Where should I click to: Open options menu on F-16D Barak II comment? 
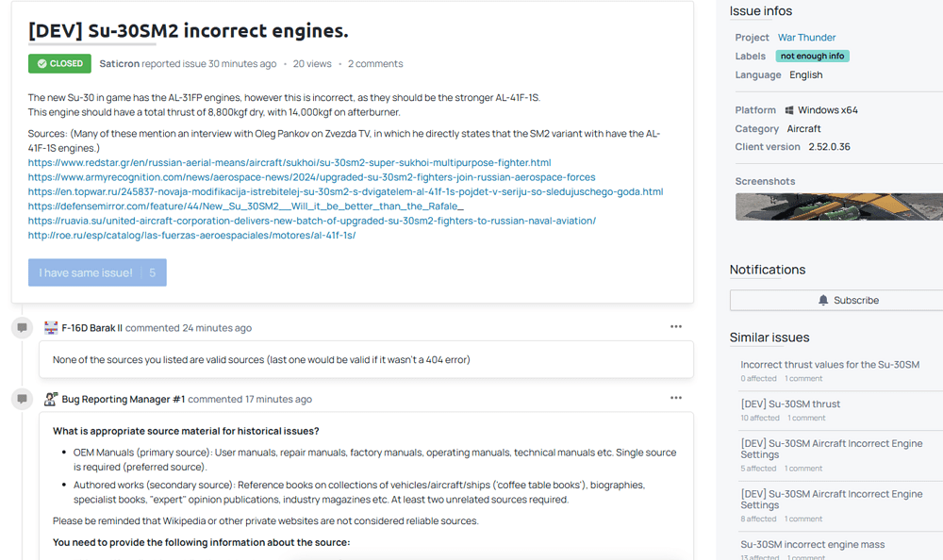(676, 327)
